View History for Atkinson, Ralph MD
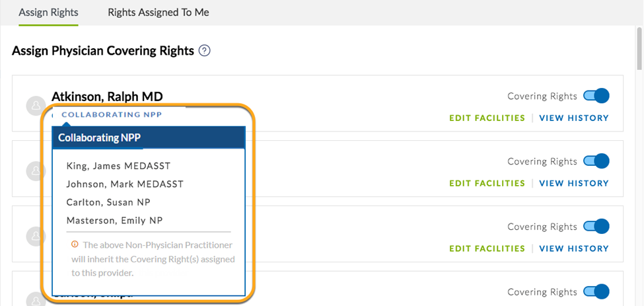Screen dimensions: 644x306 tap(574, 118)
